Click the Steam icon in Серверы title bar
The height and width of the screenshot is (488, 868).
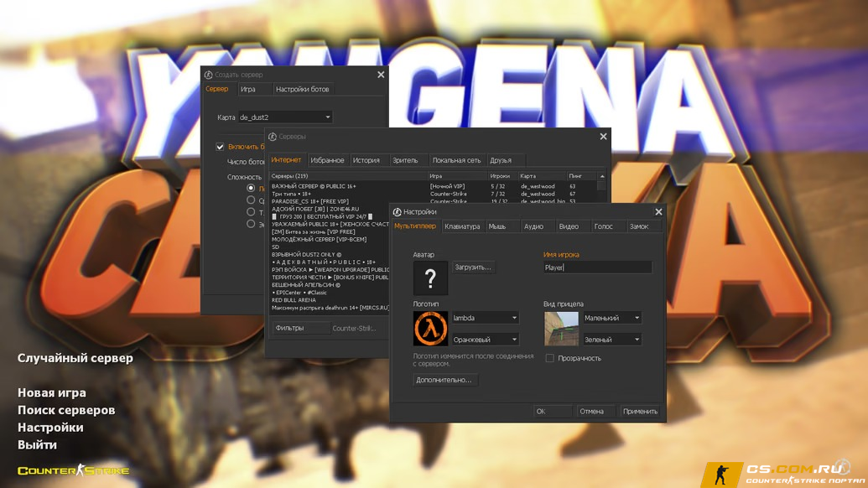coord(273,137)
